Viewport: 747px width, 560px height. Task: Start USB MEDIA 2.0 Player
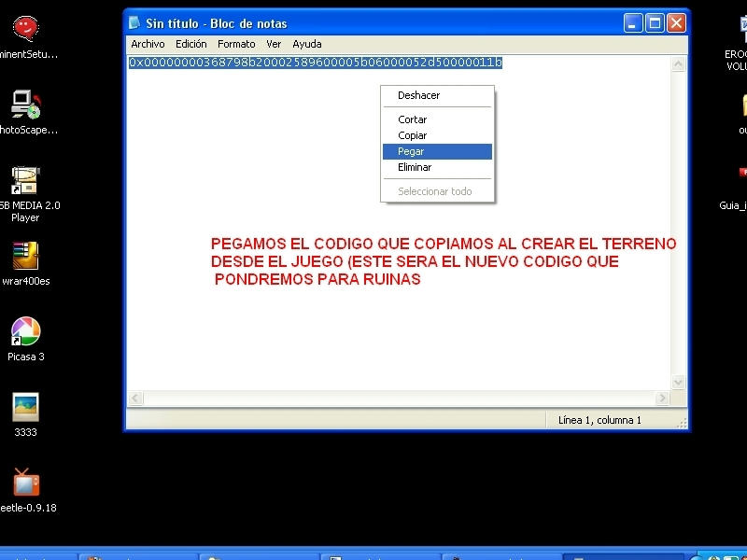24,179
